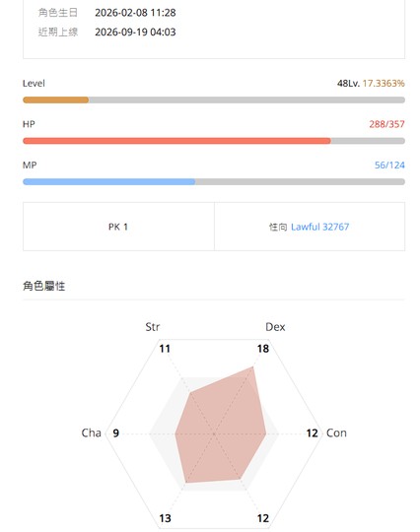Image resolution: width=420 pixels, height=532 pixels.
Task: Click the 2026-09-19 04:03 recent login date
Action: click(x=135, y=33)
